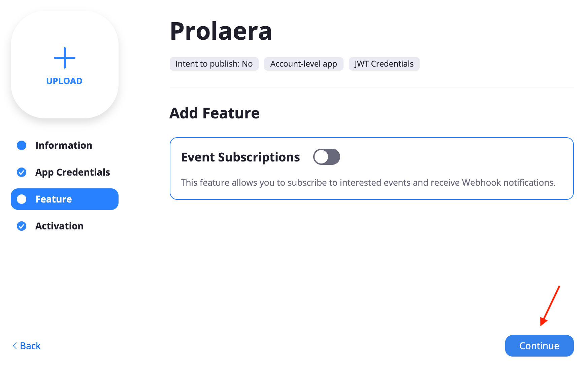Click the Feature step circle icon

22,199
